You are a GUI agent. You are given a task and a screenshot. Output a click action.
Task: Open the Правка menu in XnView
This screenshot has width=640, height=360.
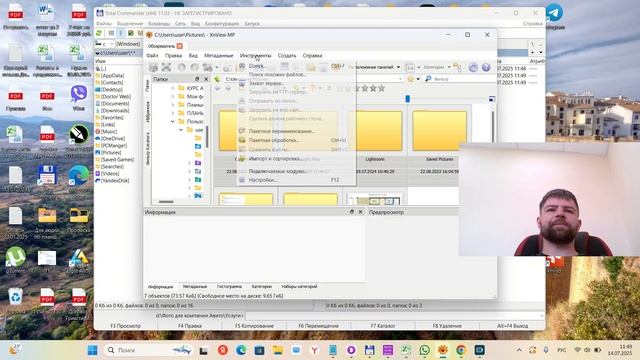point(173,56)
